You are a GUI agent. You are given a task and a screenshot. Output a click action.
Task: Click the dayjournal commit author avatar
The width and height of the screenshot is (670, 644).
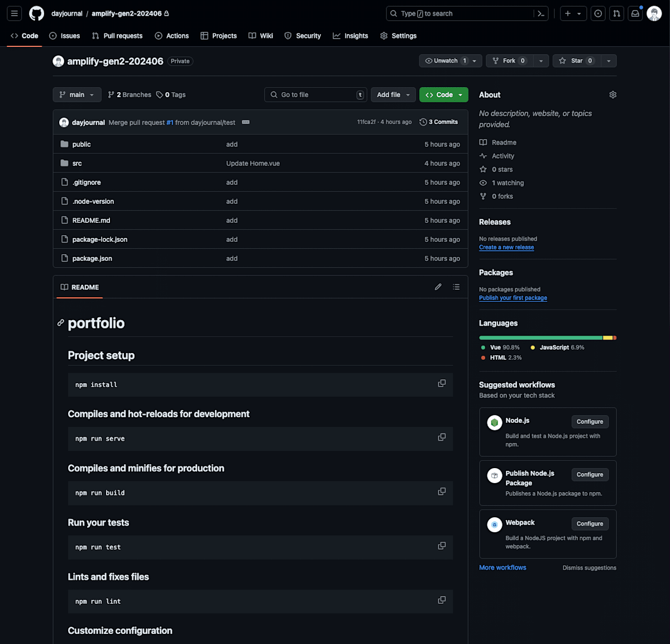coord(64,122)
